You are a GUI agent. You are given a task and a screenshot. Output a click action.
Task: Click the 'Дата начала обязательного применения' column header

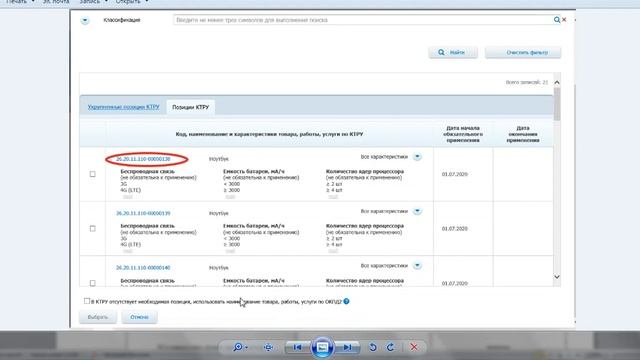[x=463, y=134]
